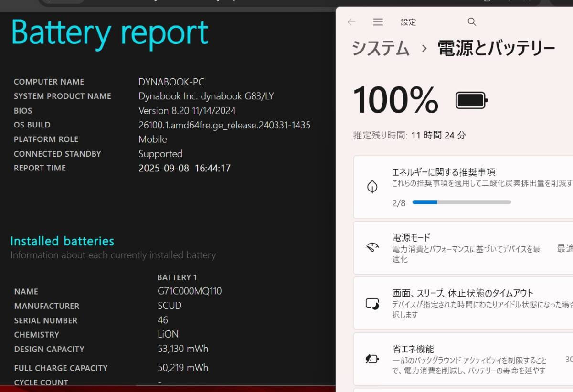
Task: Click the 2/8 recommendations progress bar
Action: click(x=461, y=202)
